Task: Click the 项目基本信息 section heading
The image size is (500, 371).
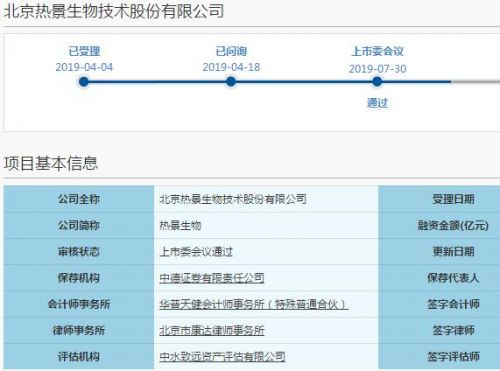Action: pos(51,163)
